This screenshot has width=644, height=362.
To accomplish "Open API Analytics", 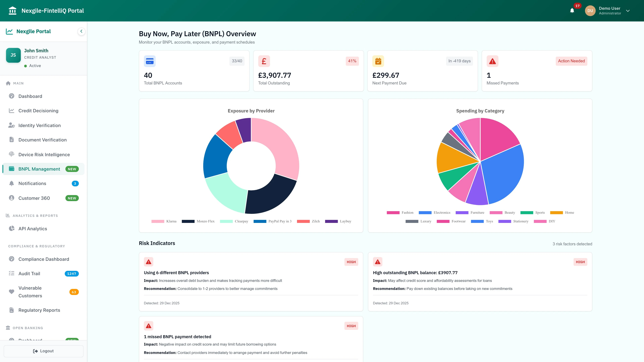I will [33, 229].
